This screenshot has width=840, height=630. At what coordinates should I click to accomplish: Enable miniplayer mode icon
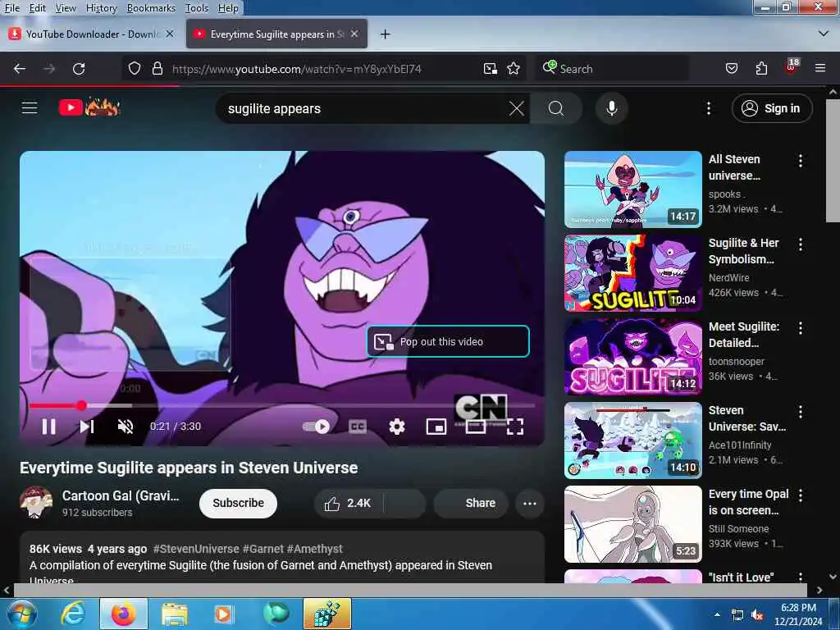[x=436, y=427]
